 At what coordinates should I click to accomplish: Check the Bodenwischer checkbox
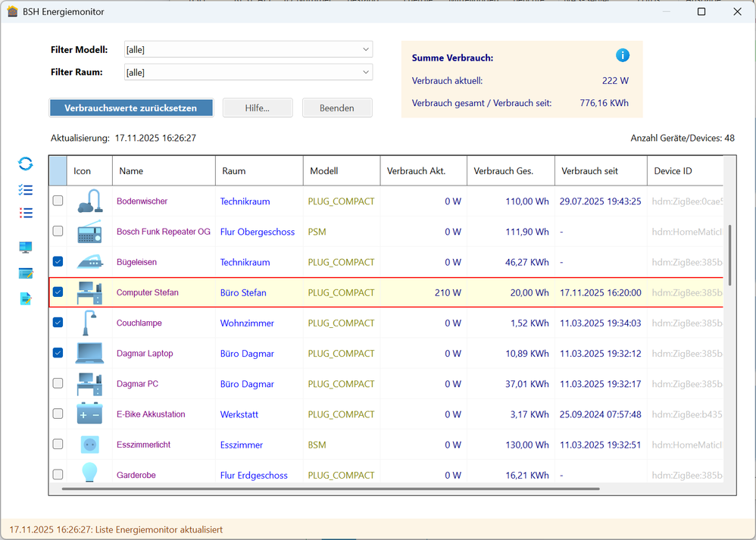tap(58, 201)
